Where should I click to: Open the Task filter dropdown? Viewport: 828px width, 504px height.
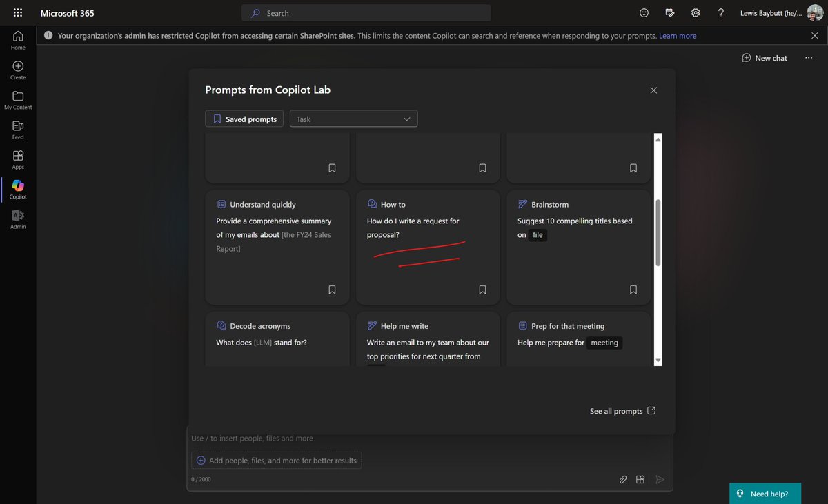click(354, 119)
